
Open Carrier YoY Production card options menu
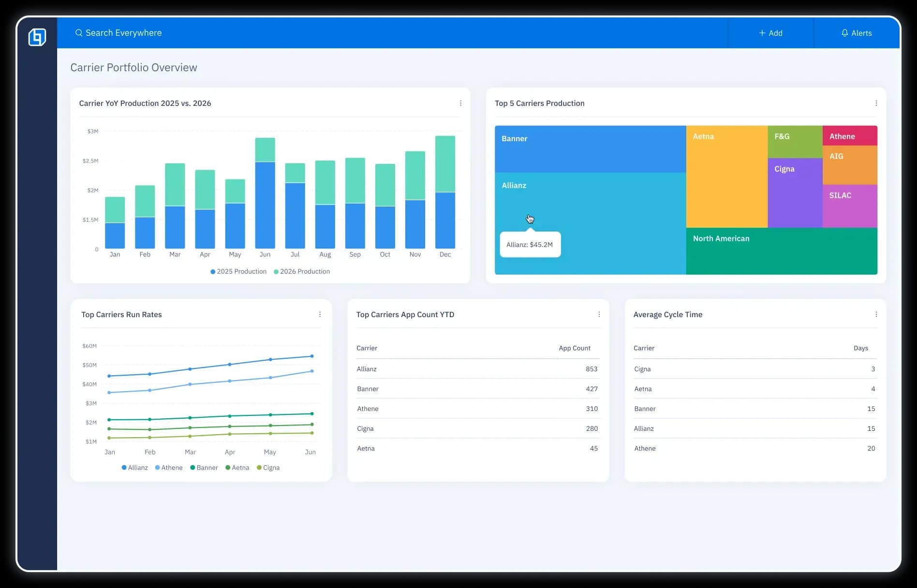460,103
